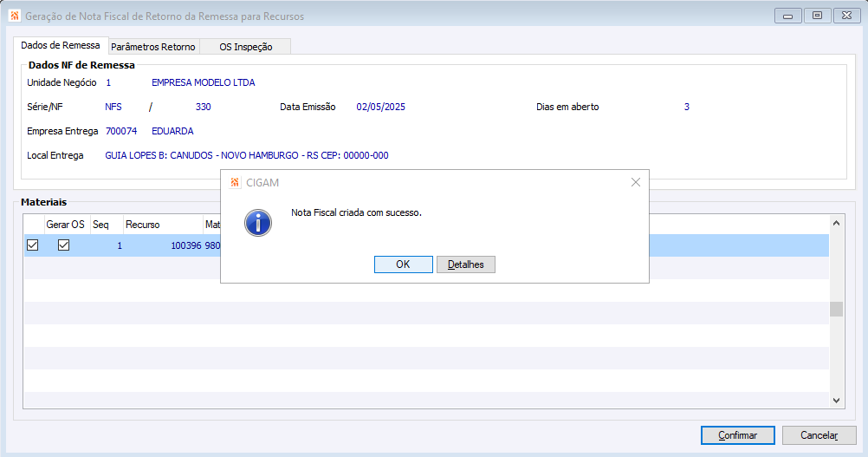The height and width of the screenshot is (457, 868).
Task: Click the Seq column header
Action: 105,225
